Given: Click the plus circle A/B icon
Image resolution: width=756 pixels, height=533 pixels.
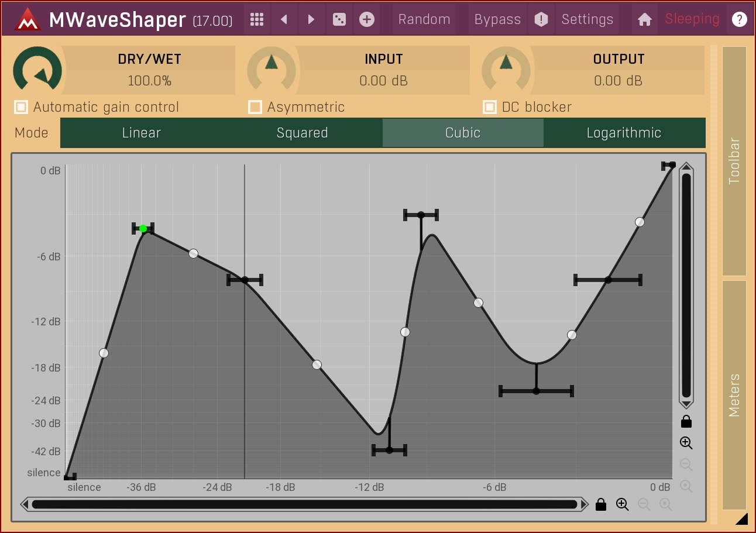Looking at the screenshot, I should click(367, 19).
